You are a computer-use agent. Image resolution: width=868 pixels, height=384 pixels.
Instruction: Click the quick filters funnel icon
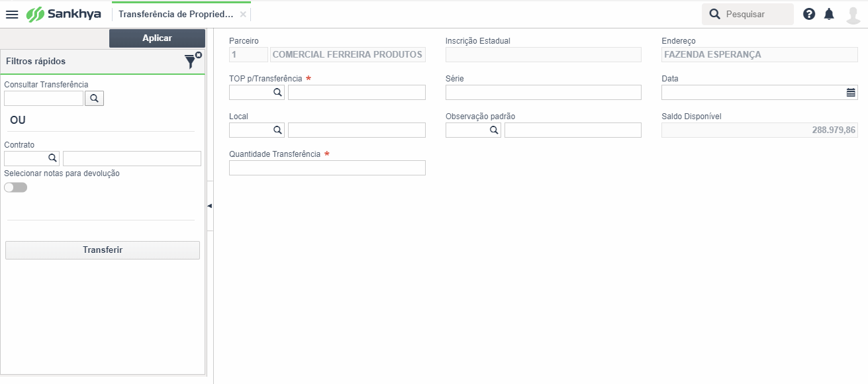coord(192,61)
